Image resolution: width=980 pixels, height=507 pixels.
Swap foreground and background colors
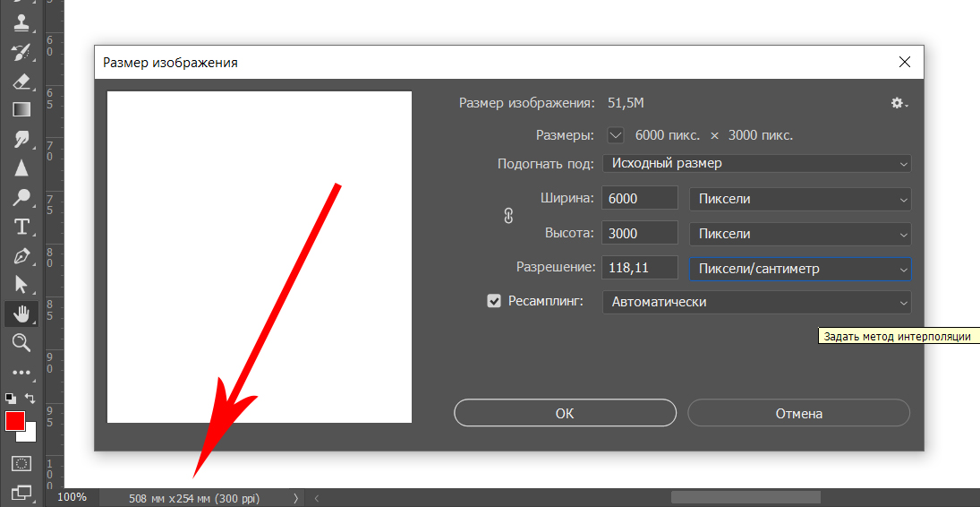coord(30,398)
